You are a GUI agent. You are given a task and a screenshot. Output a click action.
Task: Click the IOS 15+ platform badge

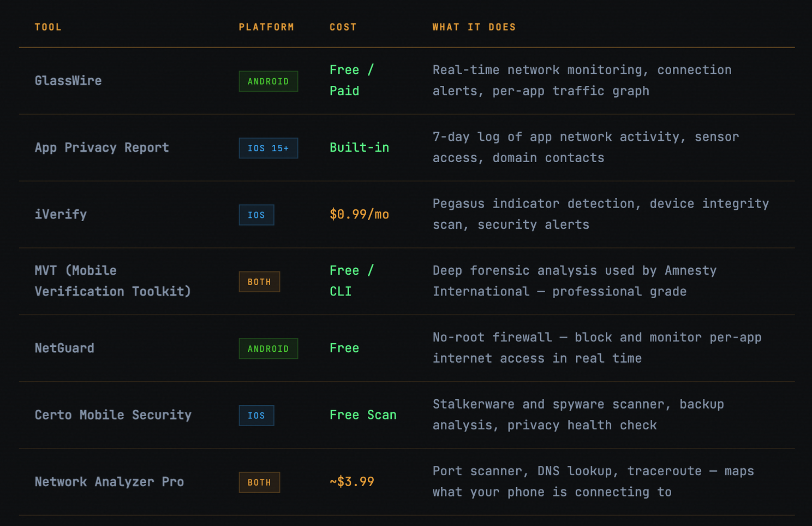tap(268, 148)
